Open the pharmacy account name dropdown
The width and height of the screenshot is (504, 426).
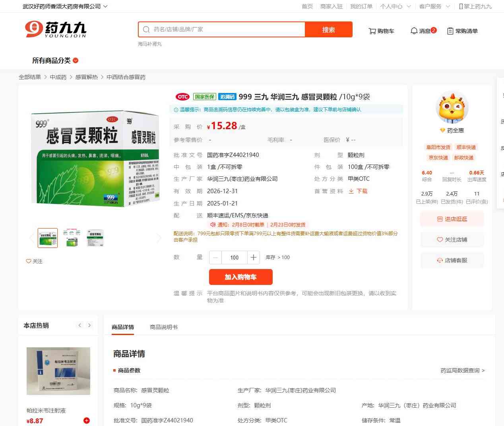tap(65, 6)
